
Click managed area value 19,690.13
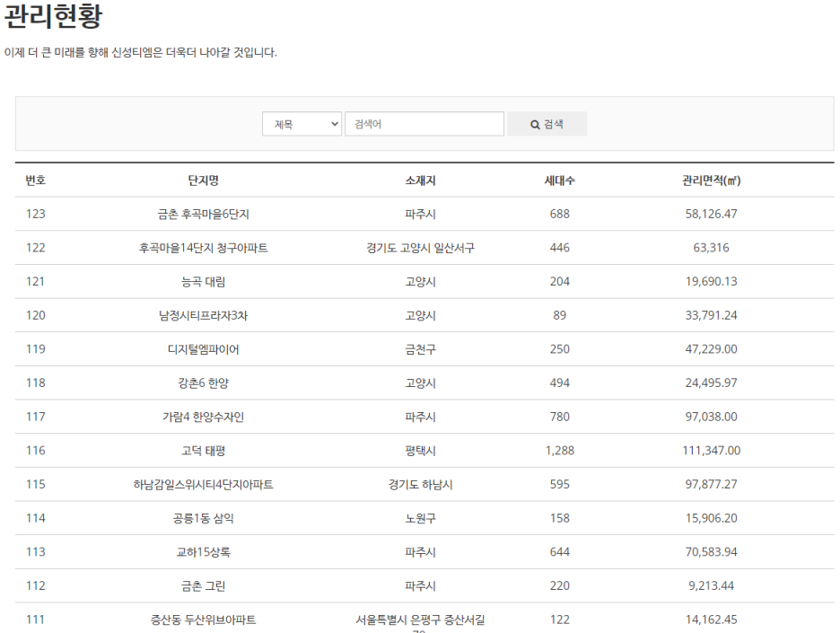(711, 281)
